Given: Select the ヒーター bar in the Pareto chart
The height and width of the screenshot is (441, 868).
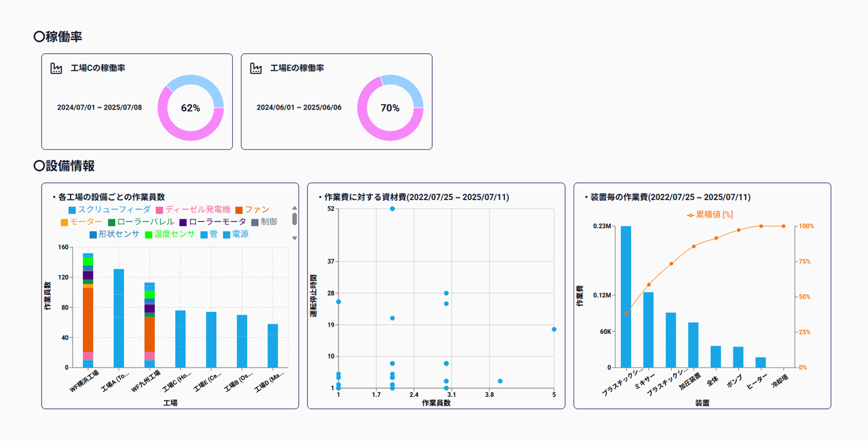Looking at the screenshot, I should coord(761,363).
